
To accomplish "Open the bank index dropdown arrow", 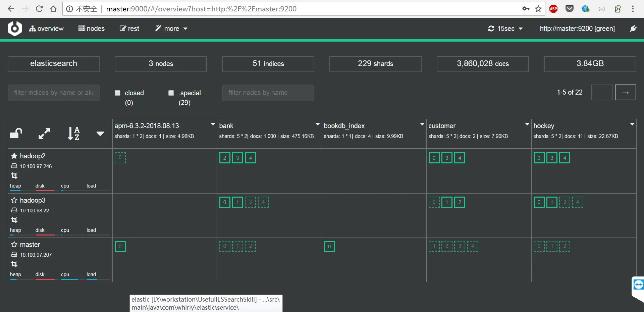I will (317, 124).
